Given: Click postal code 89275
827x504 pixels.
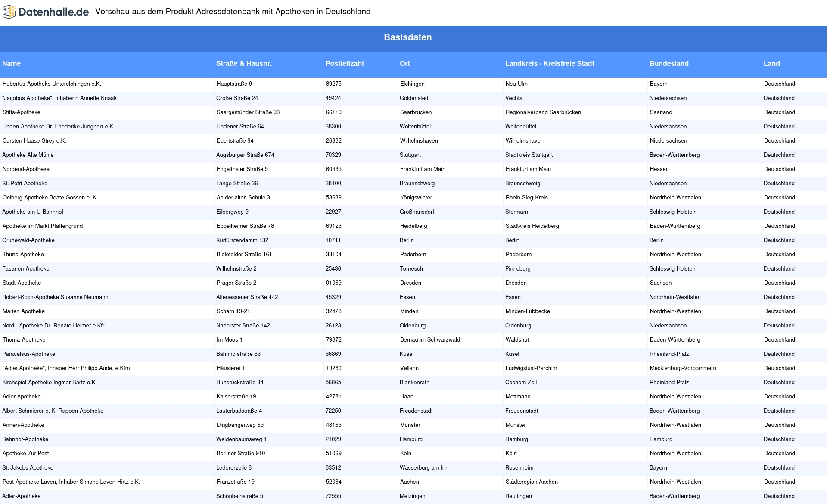Looking at the screenshot, I should [x=333, y=84].
